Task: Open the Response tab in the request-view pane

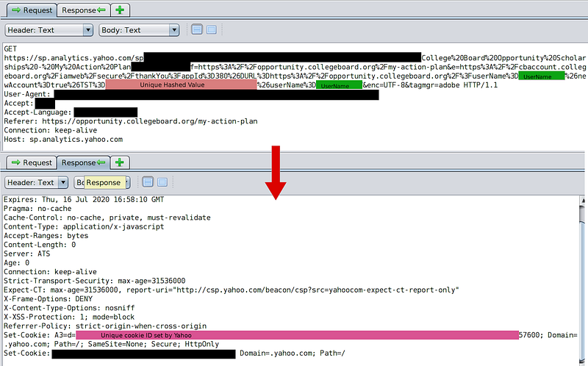Action: 84,10
